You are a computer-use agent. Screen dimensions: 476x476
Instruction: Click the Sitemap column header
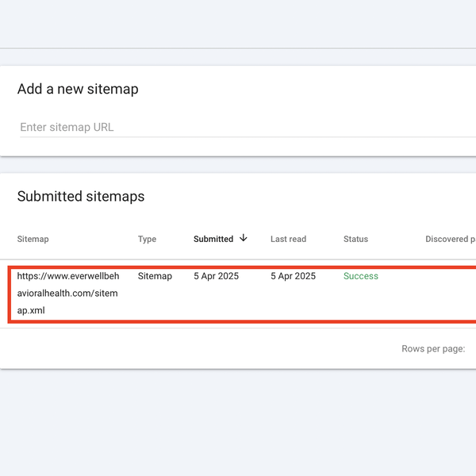[x=33, y=239]
